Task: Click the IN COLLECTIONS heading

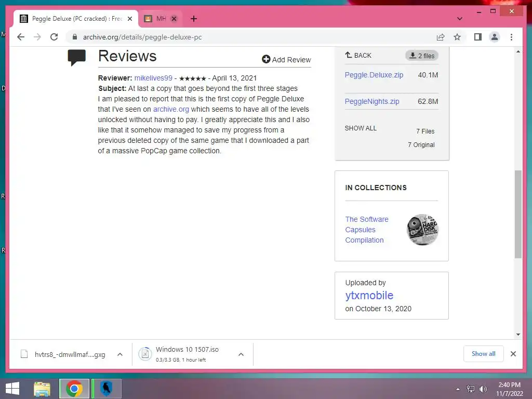Action: click(376, 188)
